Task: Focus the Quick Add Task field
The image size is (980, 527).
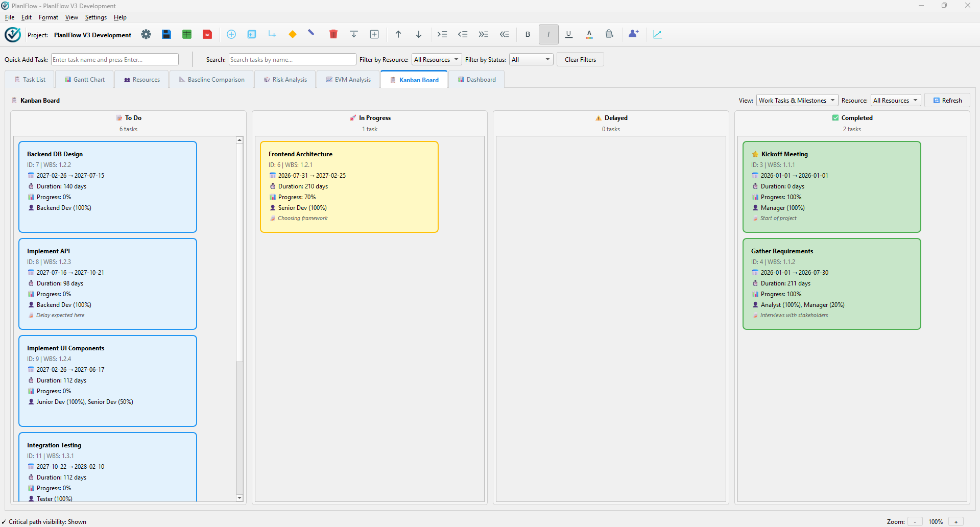Action: [115, 60]
